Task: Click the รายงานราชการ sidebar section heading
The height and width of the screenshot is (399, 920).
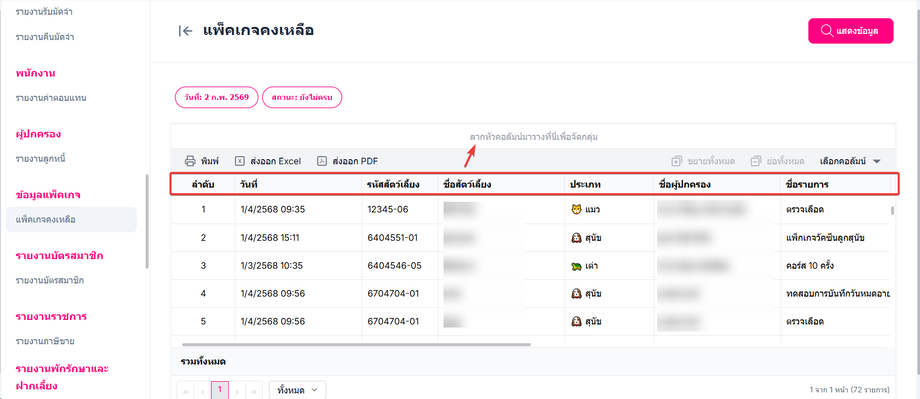Action: click(51, 316)
